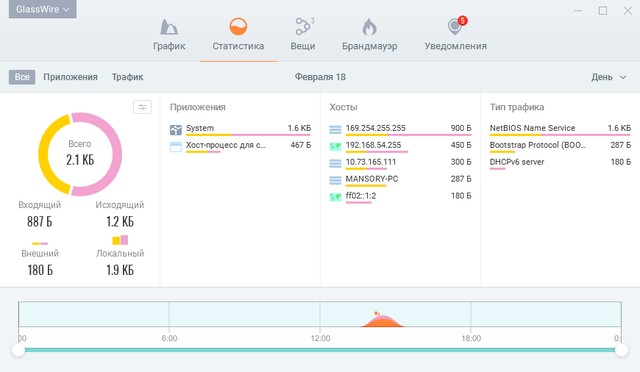Select the Statistics pie icon
The image size is (640, 372).
(x=238, y=27)
